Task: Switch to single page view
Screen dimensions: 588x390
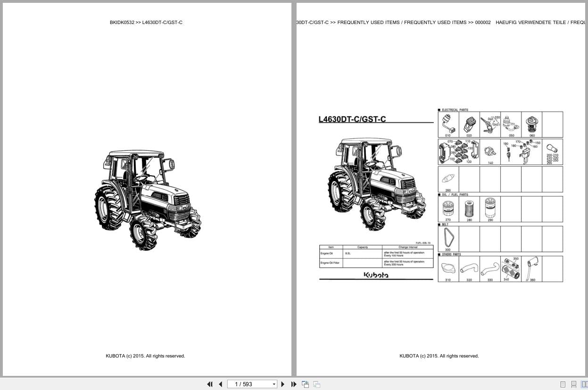Action: point(563,384)
